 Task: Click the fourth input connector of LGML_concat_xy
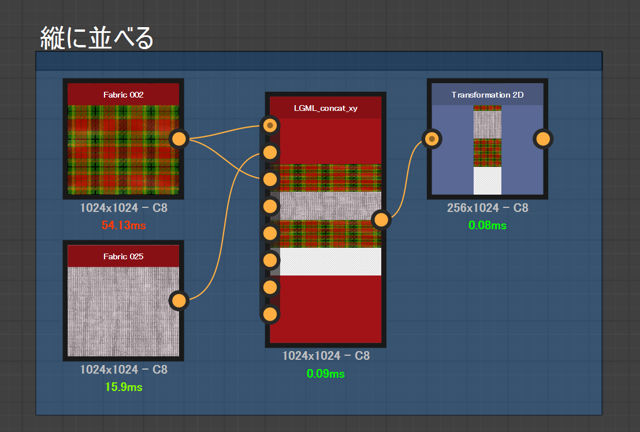269,206
